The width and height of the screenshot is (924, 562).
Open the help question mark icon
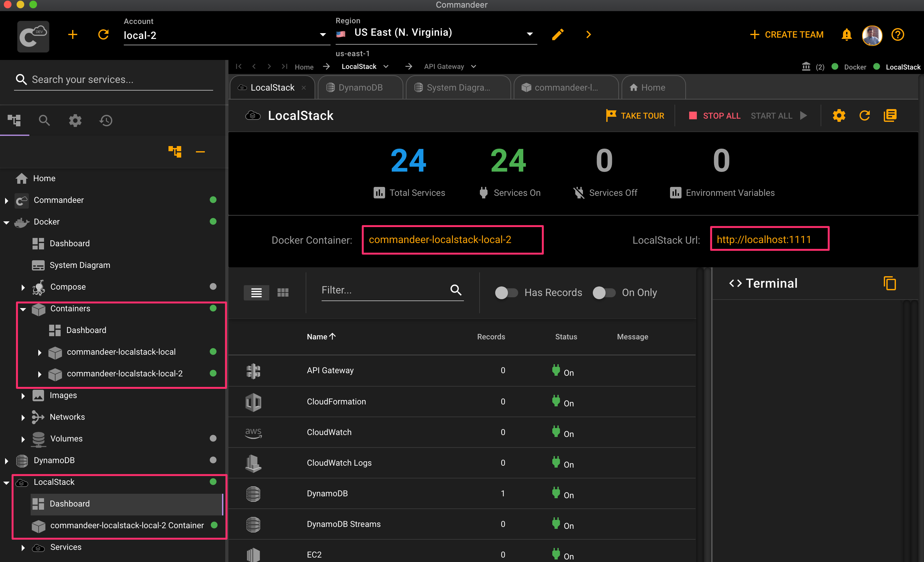coord(898,34)
